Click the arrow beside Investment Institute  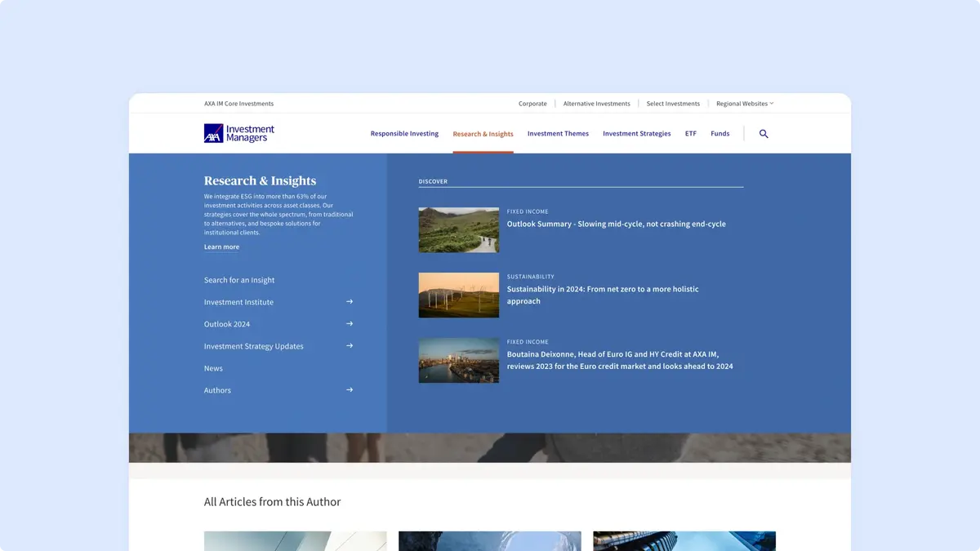pos(350,302)
